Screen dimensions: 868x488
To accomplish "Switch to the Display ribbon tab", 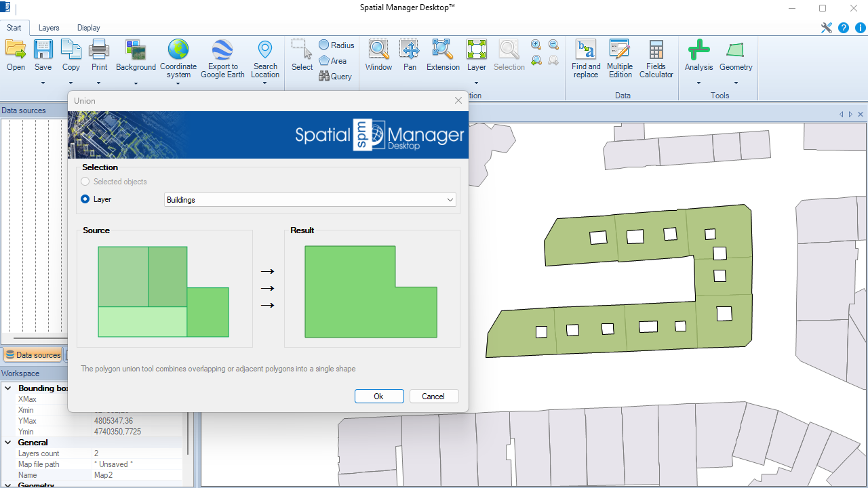I will point(89,28).
